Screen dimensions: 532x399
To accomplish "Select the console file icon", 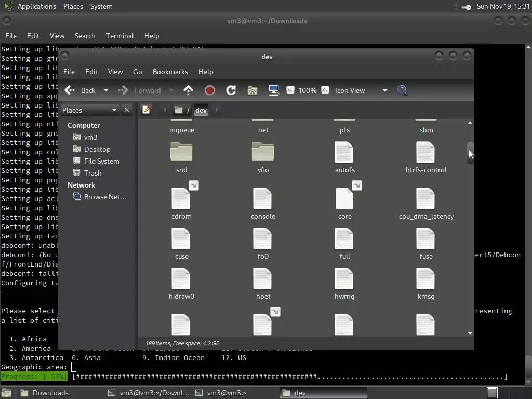I will click(x=262, y=198).
